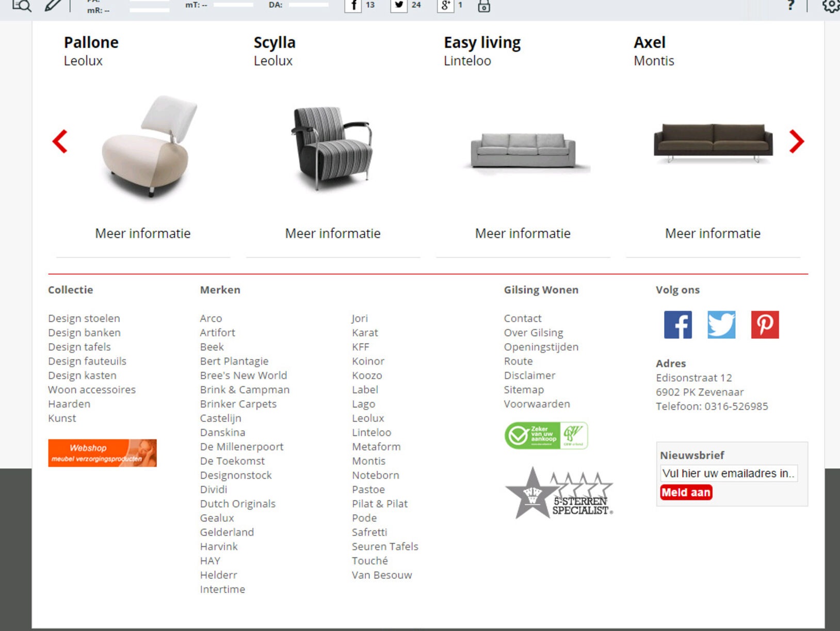Open the help question mark in toolbar
The image size is (840, 631).
790,5
